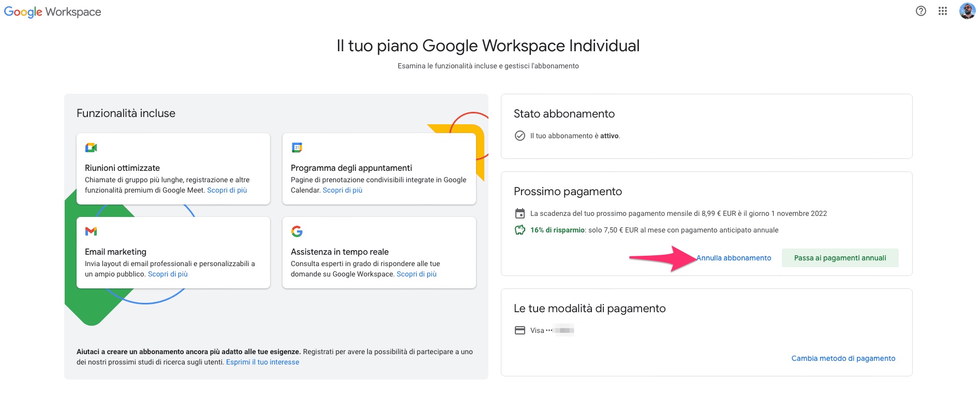This screenshot has height=394, width=980.
Task: Click Cambia metodo di pagamento
Action: pyautogui.click(x=843, y=358)
